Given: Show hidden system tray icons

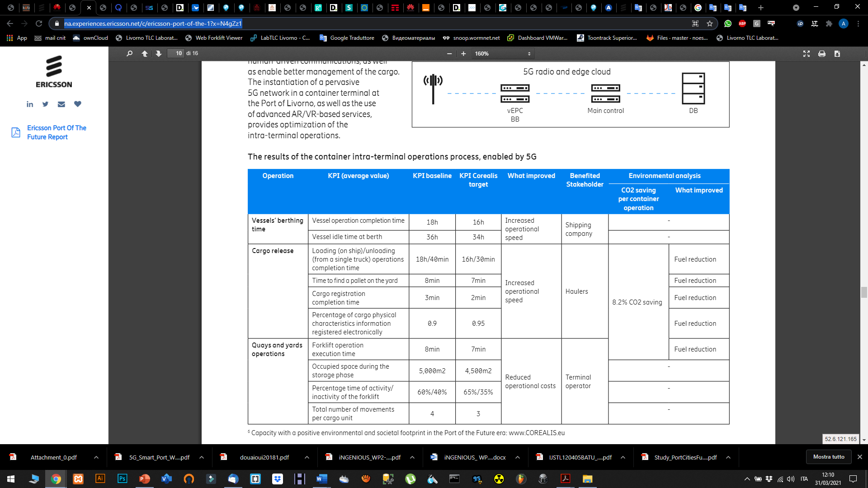Looking at the screenshot, I should (747, 479).
